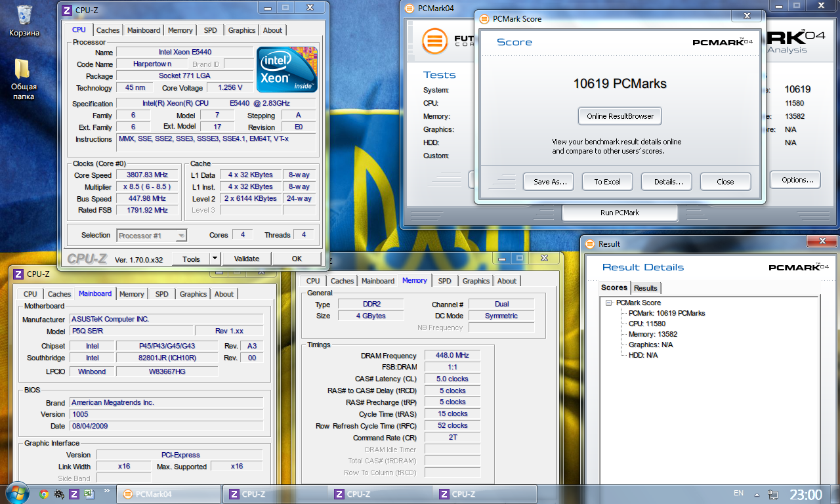
Task: Select tree row PCMark: 10619 PCMarks
Action: coord(667,313)
